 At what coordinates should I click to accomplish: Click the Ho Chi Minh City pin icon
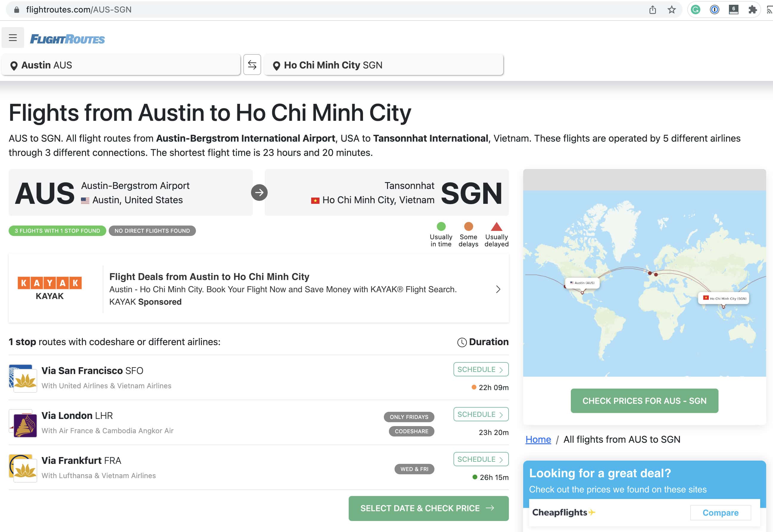pyautogui.click(x=276, y=66)
